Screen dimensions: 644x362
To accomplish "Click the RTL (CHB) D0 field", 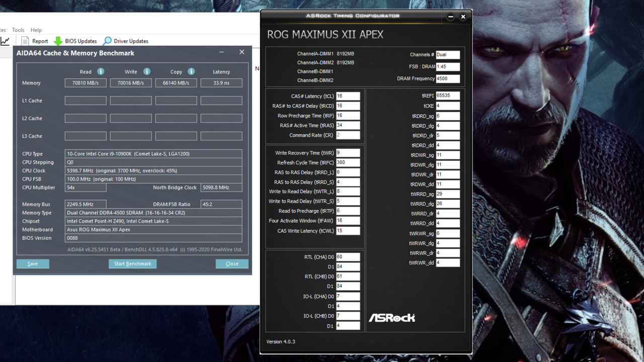I will (348, 277).
